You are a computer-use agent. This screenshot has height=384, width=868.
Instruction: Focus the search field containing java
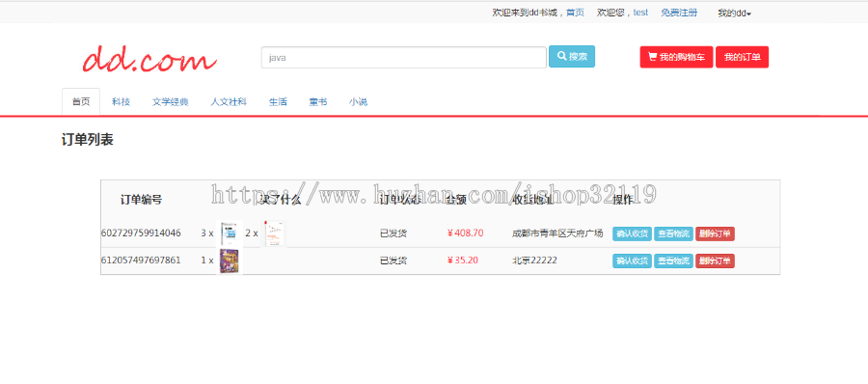(x=403, y=58)
